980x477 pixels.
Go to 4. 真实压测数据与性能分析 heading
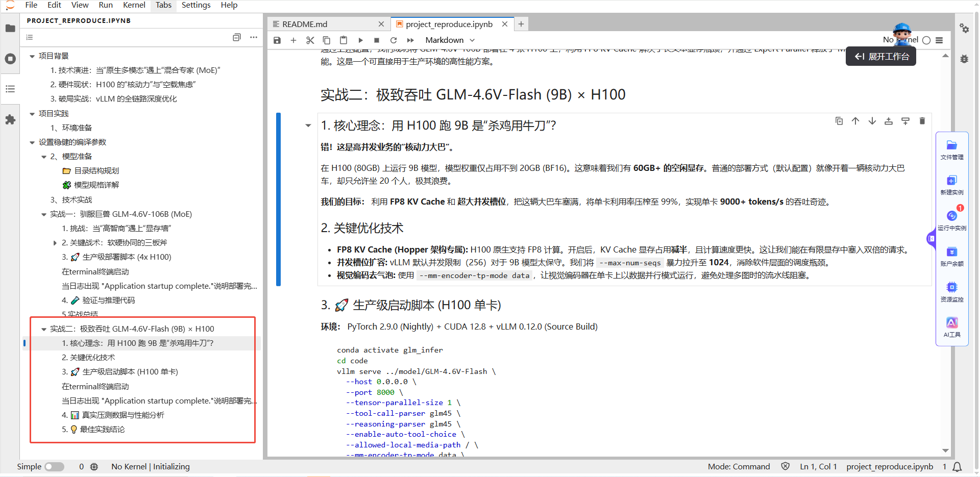[x=113, y=415]
